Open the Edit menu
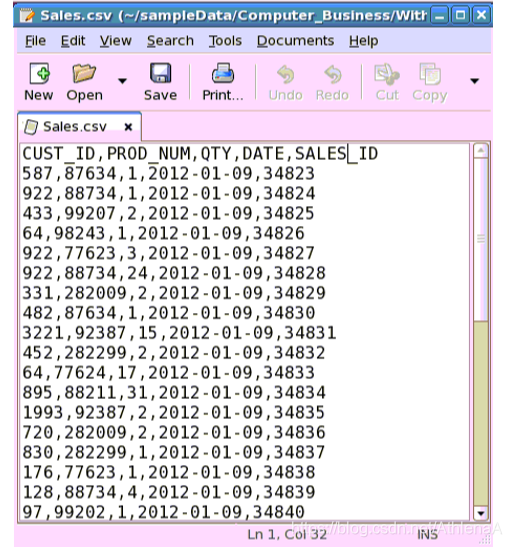The image size is (512, 547). pyautogui.click(x=73, y=41)
